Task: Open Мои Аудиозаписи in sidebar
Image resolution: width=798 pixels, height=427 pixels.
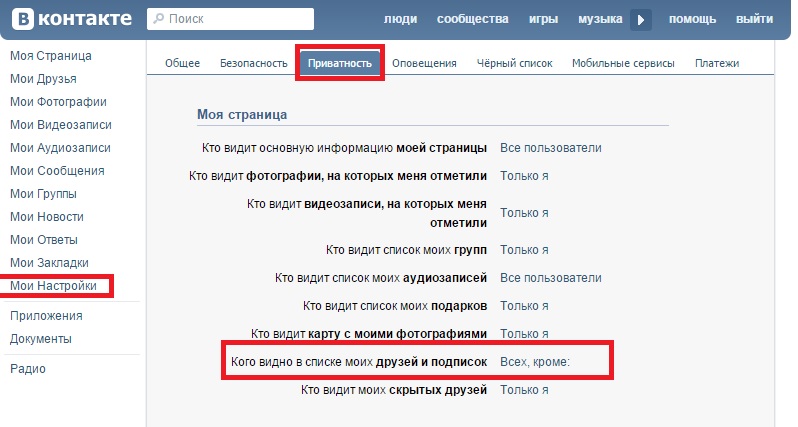Action: click(60, 148)
